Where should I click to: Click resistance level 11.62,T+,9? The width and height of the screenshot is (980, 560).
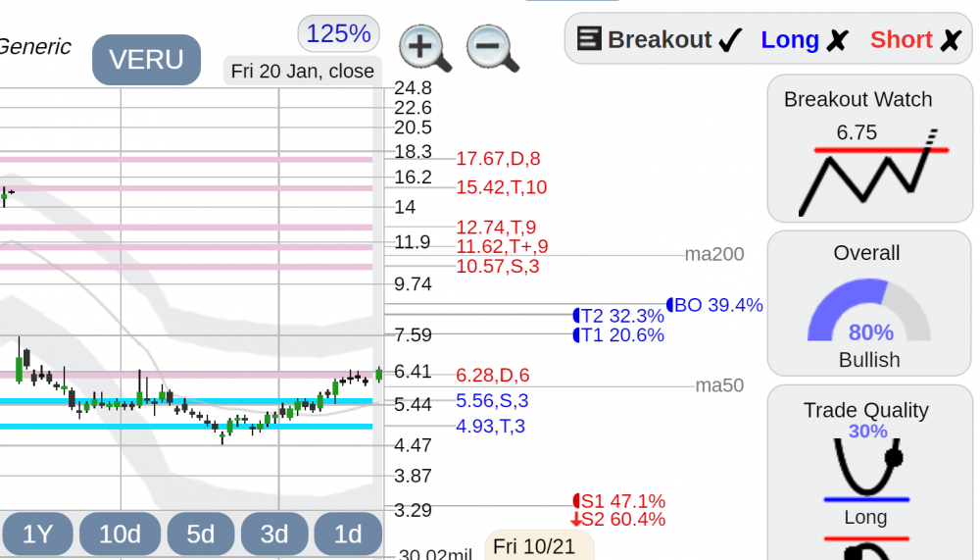tap(502, 246)
